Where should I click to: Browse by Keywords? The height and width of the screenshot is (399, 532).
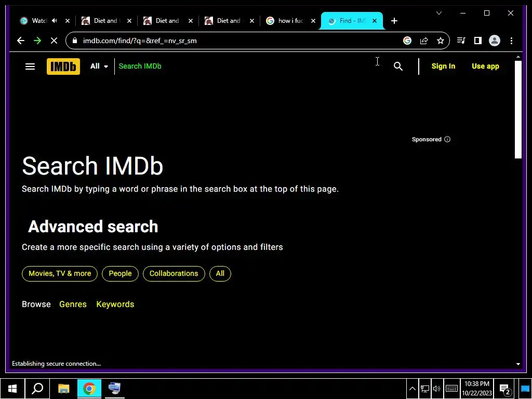click(x=115, y=304)
